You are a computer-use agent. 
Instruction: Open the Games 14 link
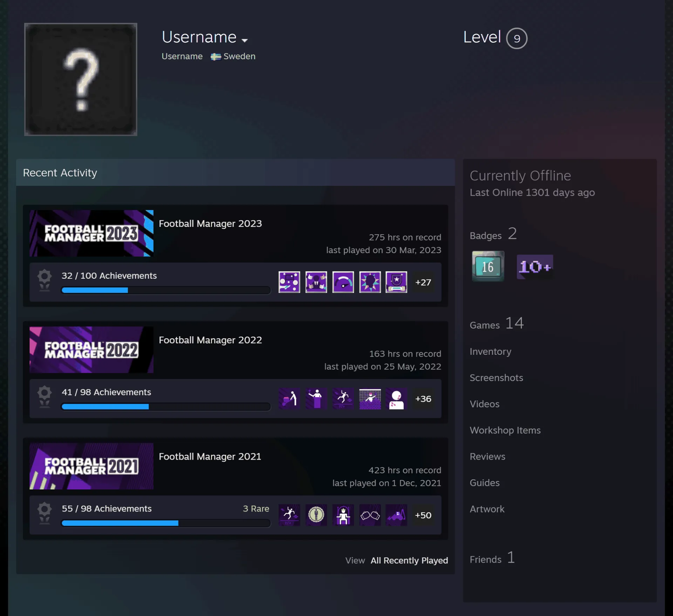click(497, 324)
